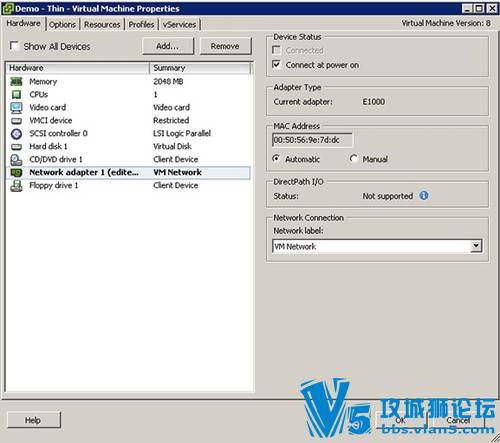The width and height of the screenshot is (500, 443).
Task: Select the SCSI controller 0 icon
Action: (16, 134)
